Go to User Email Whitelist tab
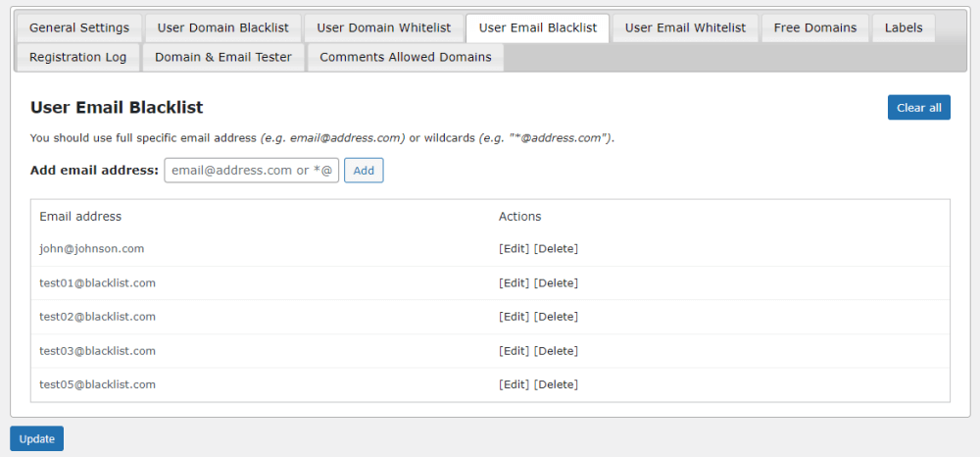The height and width of the screenshot is (457, 980). pos(685,27)
